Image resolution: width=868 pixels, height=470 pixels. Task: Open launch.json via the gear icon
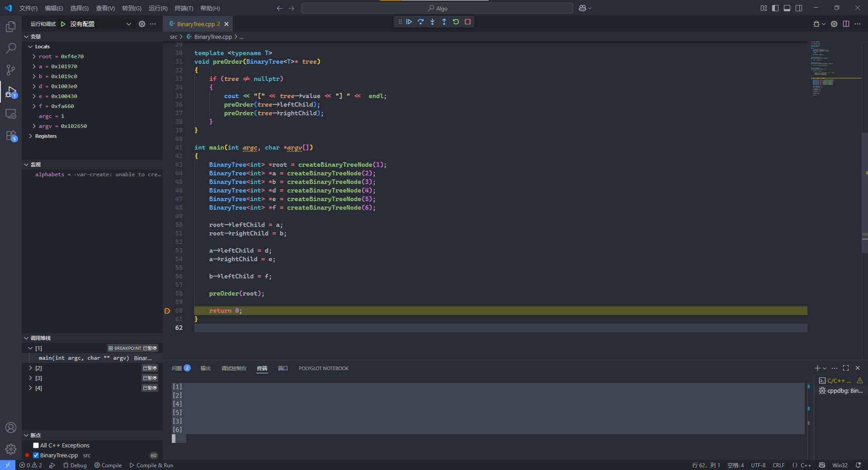pyautogui.click(x=142, y=24)
